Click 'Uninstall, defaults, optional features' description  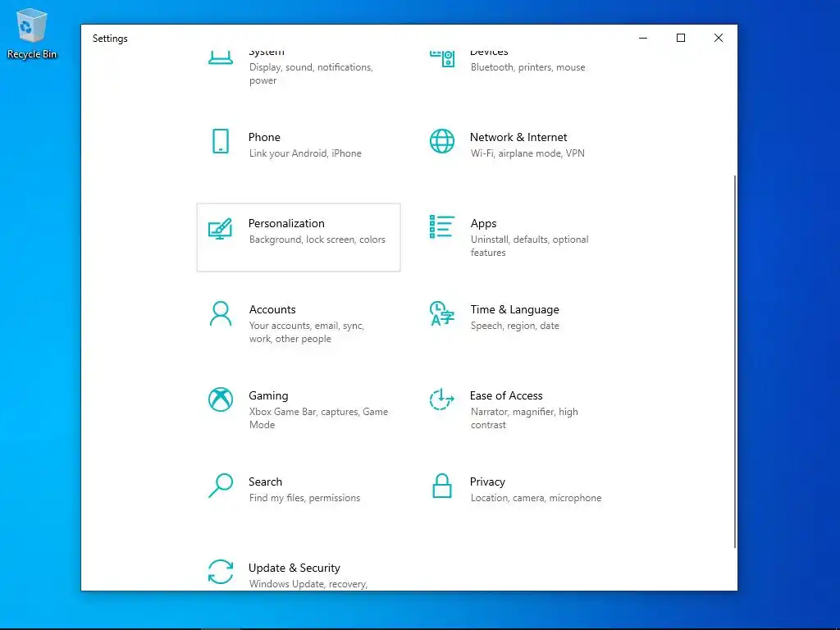click(529, 246)
